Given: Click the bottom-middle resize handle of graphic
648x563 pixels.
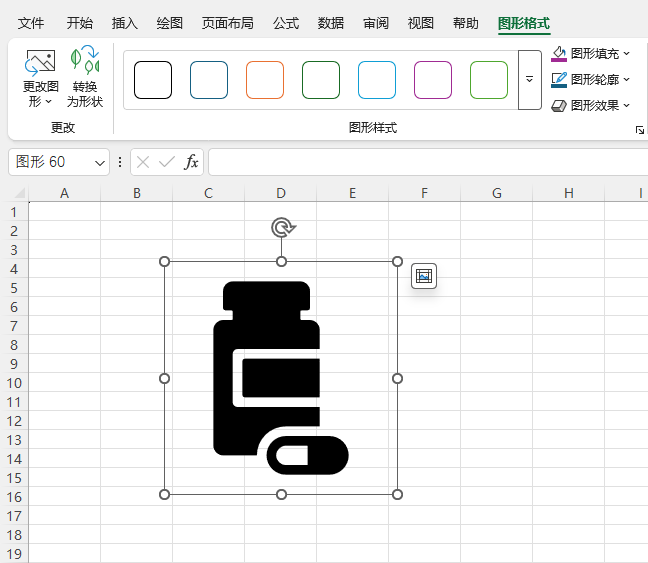Looking at the screenshot, I should click(x=281, y=495).
